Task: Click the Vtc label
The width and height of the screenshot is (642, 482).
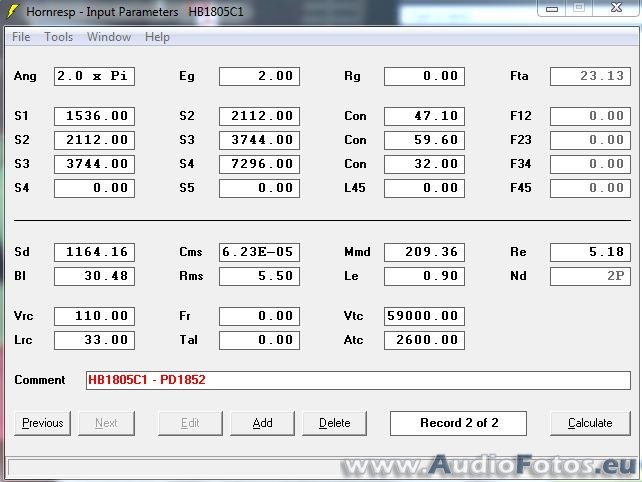Action: click(353, 316)
